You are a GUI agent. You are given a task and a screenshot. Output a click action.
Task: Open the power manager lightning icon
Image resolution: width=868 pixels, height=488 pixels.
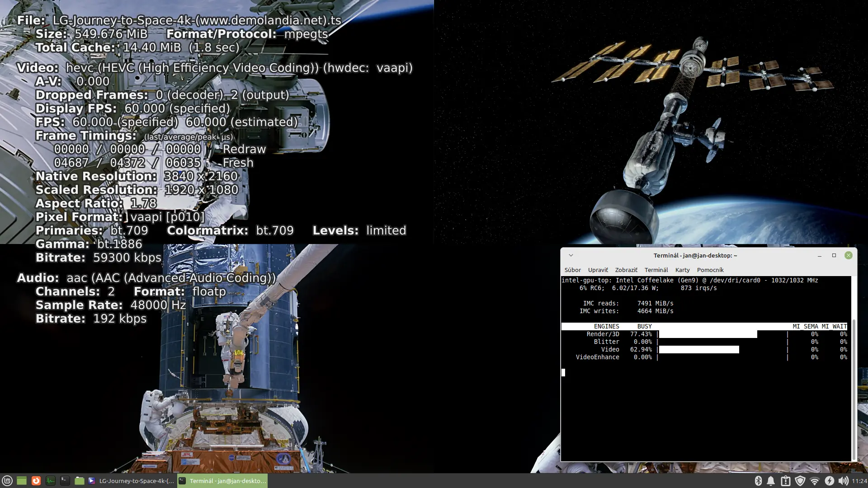pyautogui.click(x=829, y=481)
